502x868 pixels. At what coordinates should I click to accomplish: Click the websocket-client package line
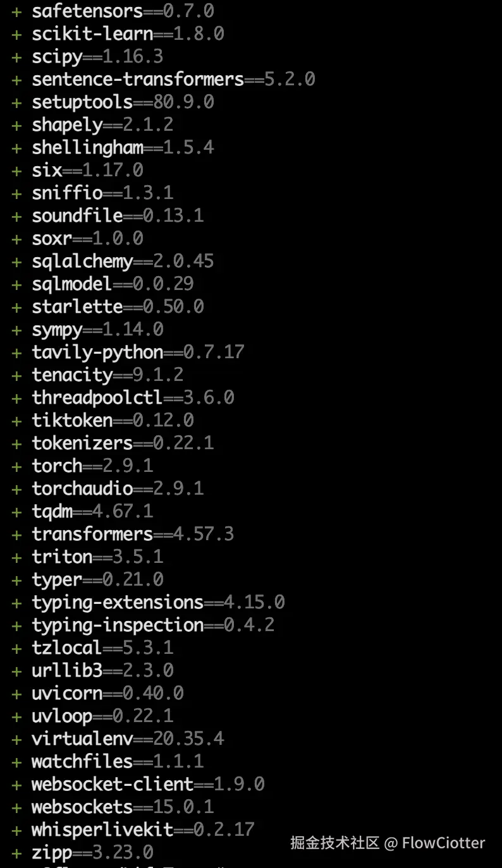tap(148, 784)
